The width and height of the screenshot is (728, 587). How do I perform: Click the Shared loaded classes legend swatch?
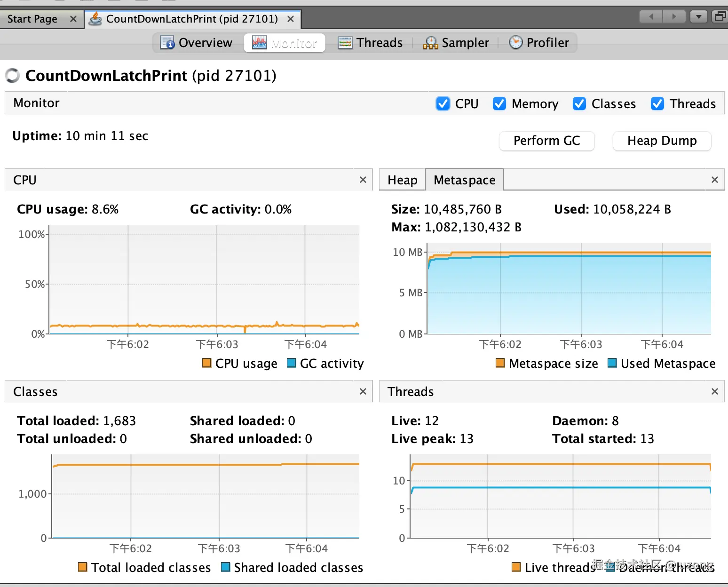coord(225,567)
